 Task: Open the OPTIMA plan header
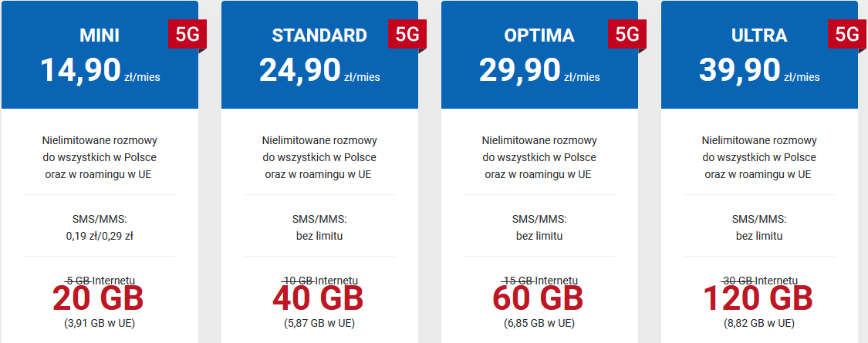coord(539,35)
